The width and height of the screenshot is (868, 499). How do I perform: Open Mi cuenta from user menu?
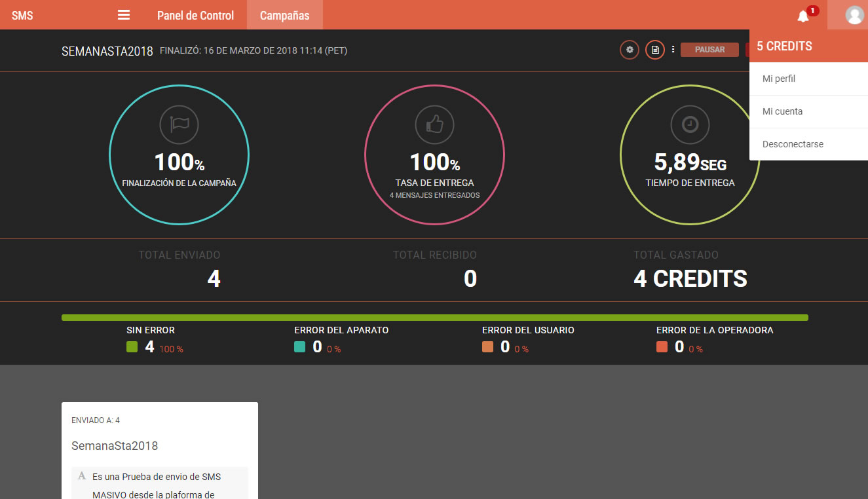(x=808, y=111)
